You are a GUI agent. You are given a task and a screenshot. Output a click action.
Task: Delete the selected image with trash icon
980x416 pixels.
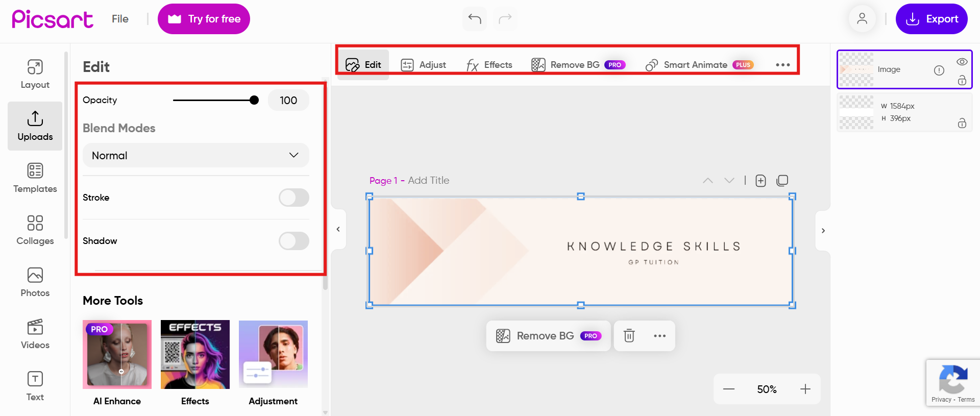tap(629, 335)
